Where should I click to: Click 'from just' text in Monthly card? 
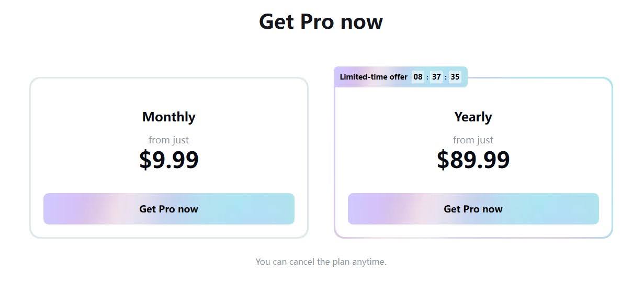tap(168, 140)
